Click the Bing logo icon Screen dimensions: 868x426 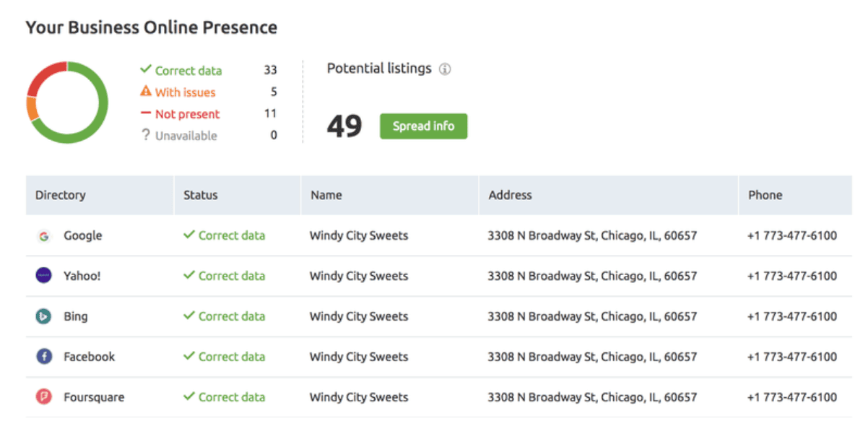coord(44,316)
